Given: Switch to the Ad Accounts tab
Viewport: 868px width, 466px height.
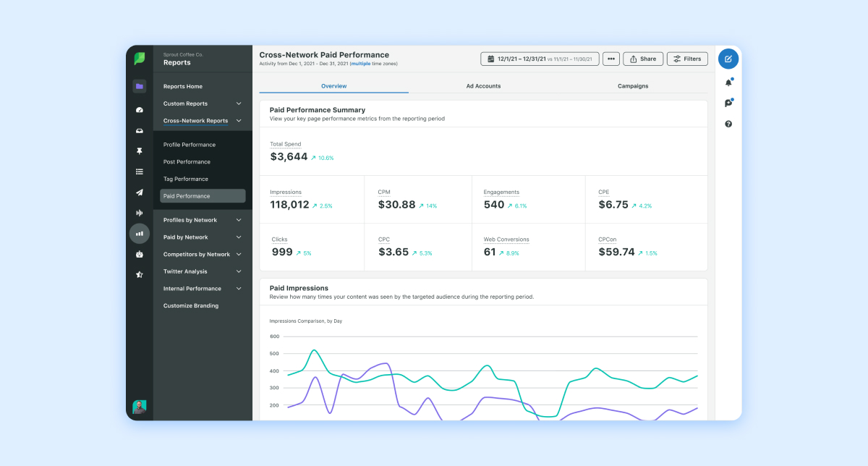Looking at the screenshot, I should 483,86.
